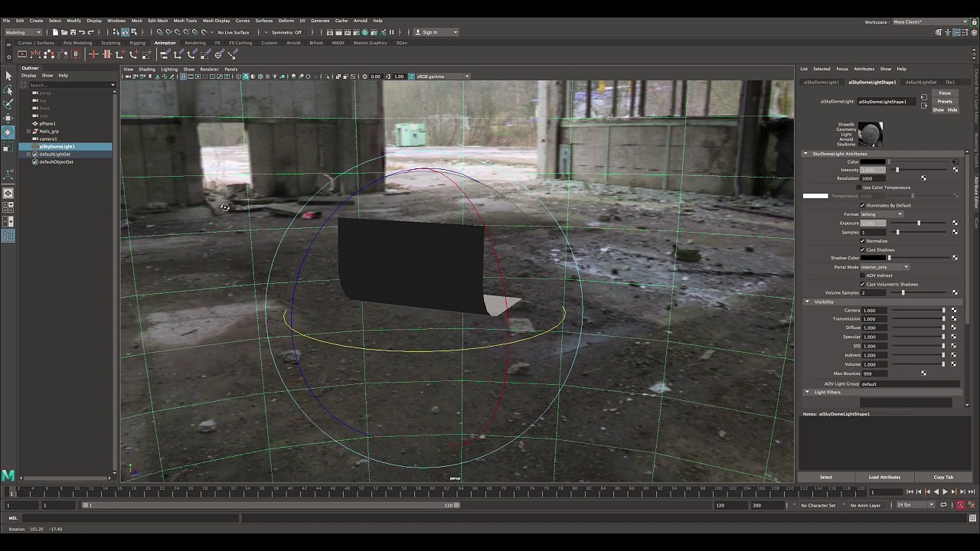Open the viewport Lighting menu
The image size is (980, 551).
click(x=169, y=69)
